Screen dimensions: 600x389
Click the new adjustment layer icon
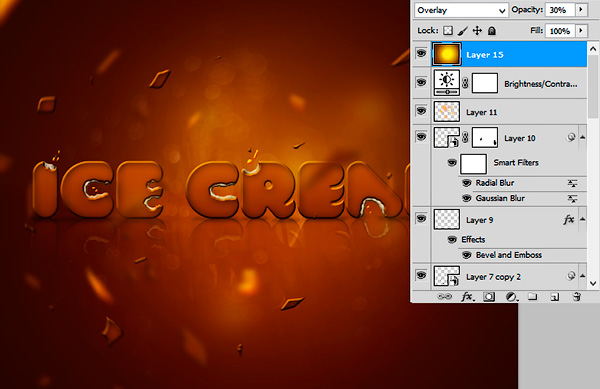(x=511, y=296)
